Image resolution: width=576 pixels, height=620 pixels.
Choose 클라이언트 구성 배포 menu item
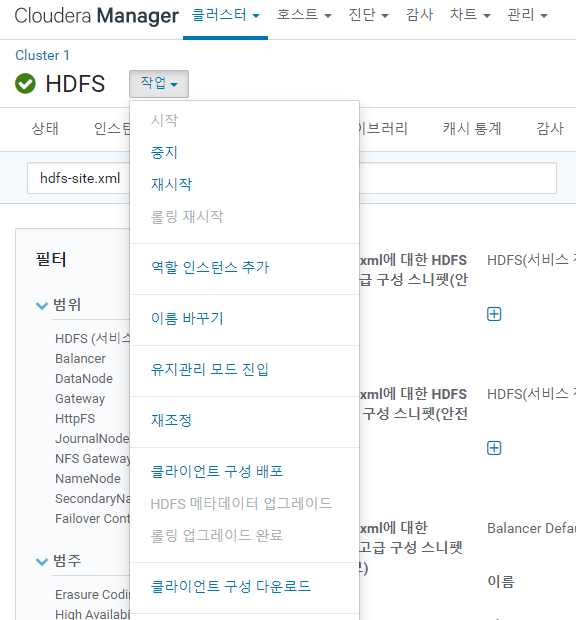217,472
